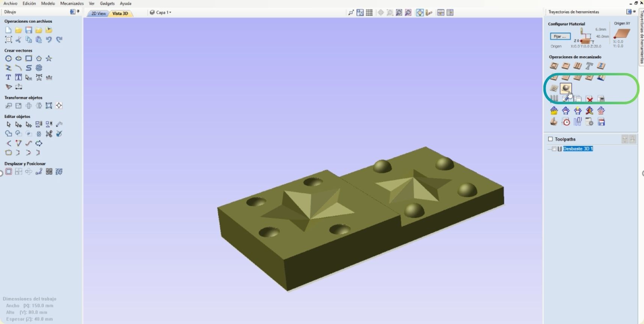644x324 pixels.
Task: Click the Save file floppy icon
Action: [x=29, y=30]
